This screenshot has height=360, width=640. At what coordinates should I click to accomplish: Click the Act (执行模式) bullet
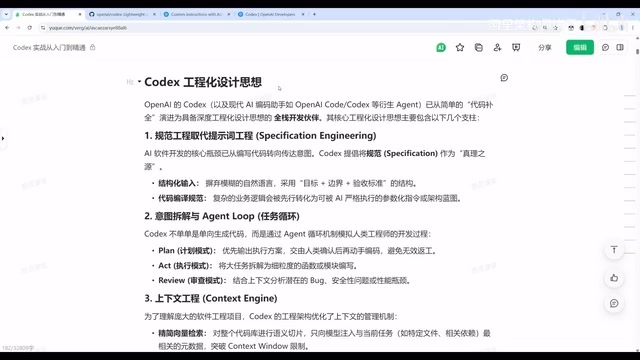[x=258, y=266]
